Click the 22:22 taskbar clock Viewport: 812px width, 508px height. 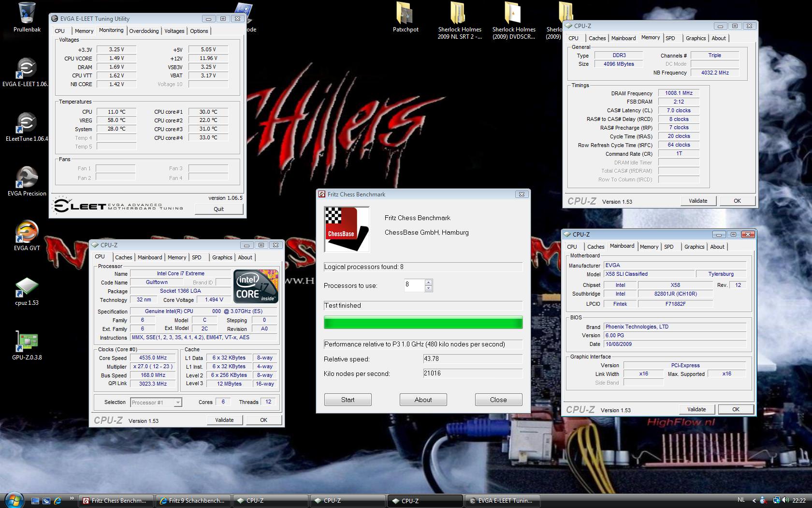799,500
